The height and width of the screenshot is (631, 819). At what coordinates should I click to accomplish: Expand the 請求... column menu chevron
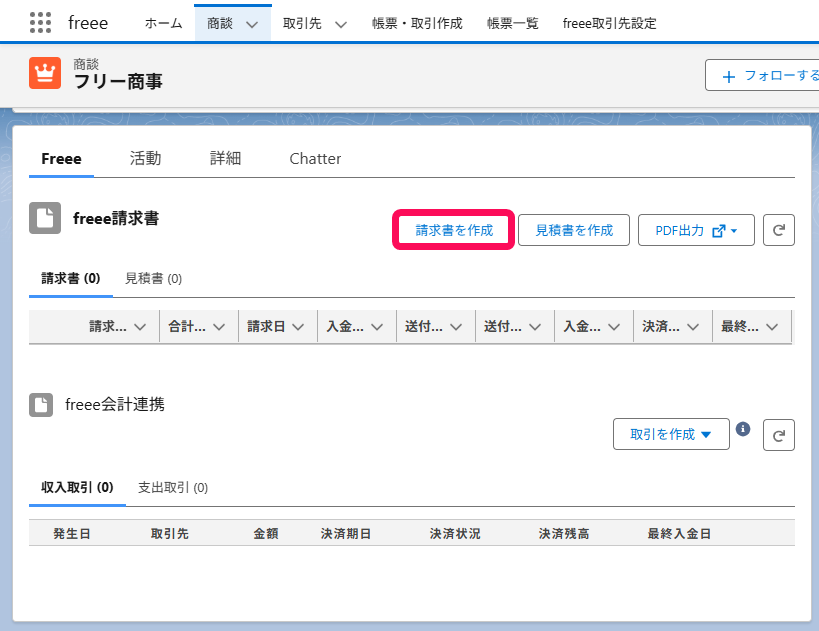click(x=139, y=327)
